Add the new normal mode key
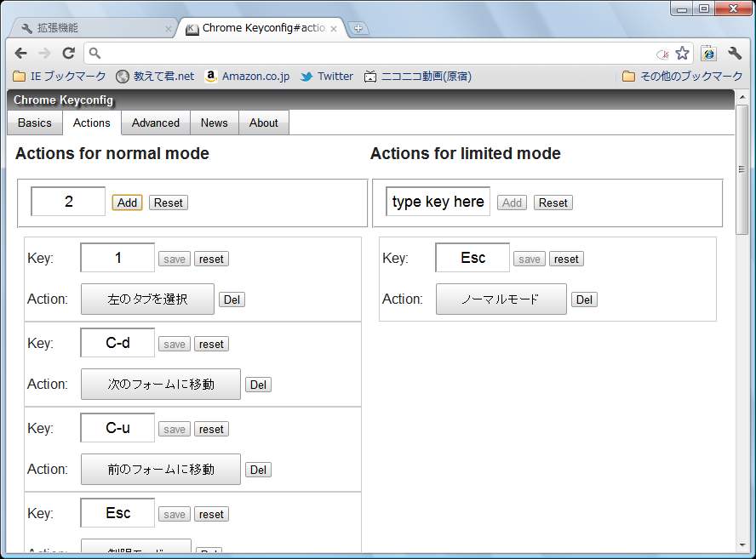The image size is (756, 559). pos(128,202)
